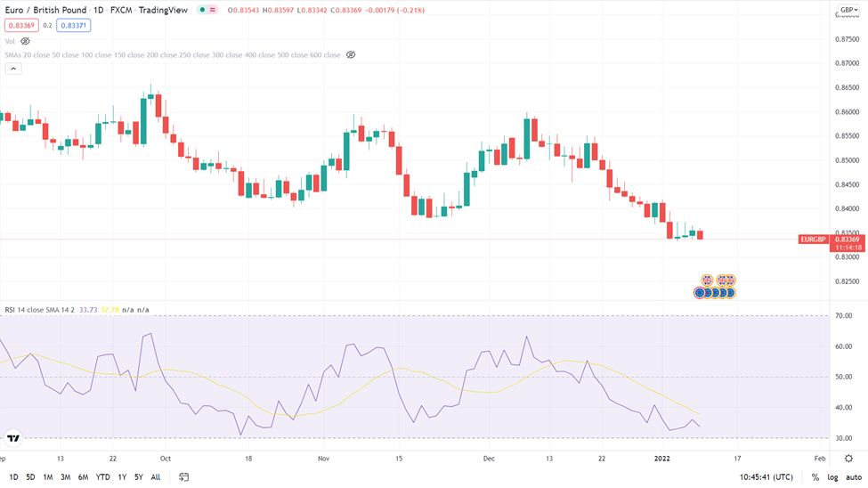Viewport: 868px width, 488px height.
Task: Click the last red candlestick on chart
Action: 700,234
